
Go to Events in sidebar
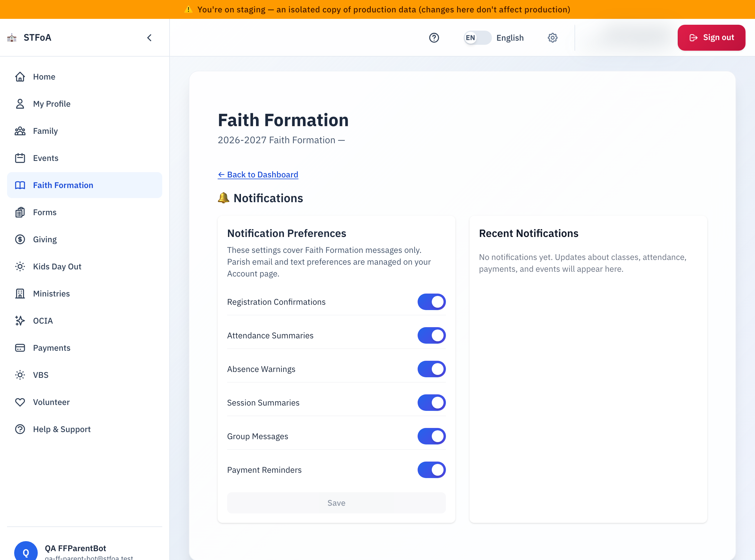(84, 158)
